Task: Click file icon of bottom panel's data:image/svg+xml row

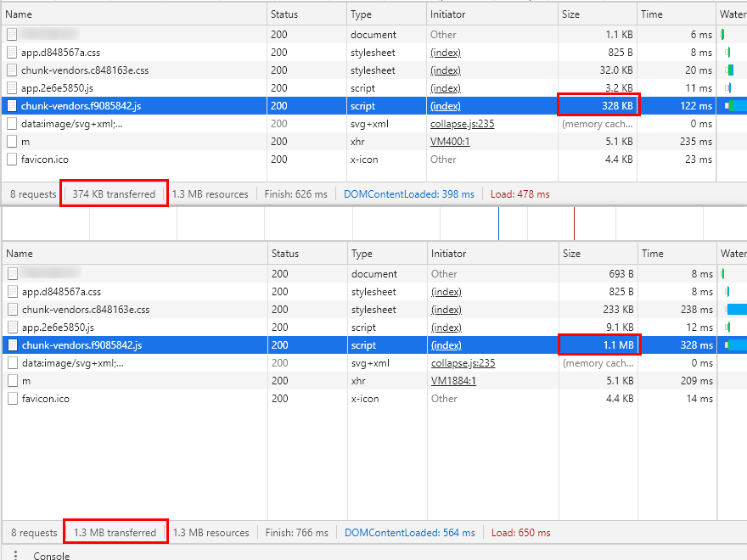Action: (12, 363)
